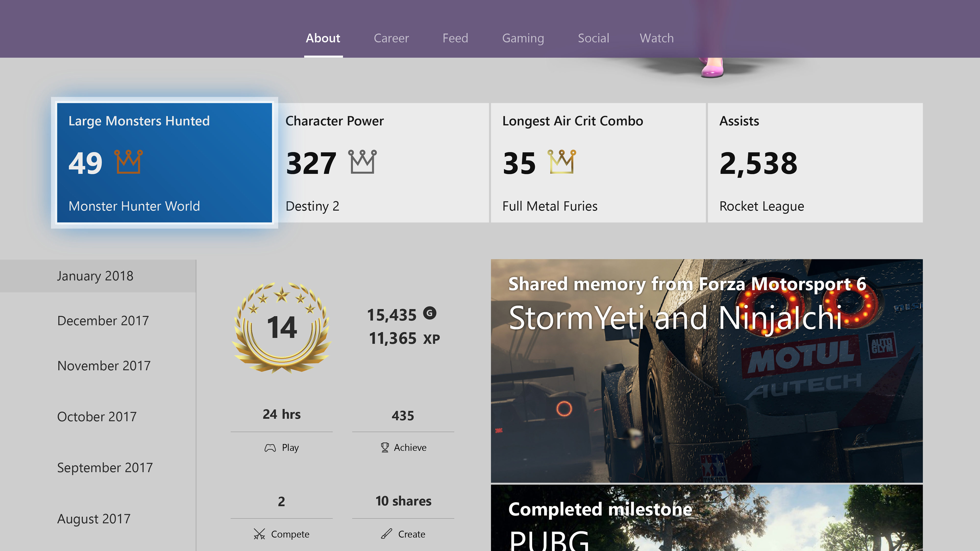Click the trophy Achieve icon
Viewport: 980px width, 551px height.
(x=385, y=448)
